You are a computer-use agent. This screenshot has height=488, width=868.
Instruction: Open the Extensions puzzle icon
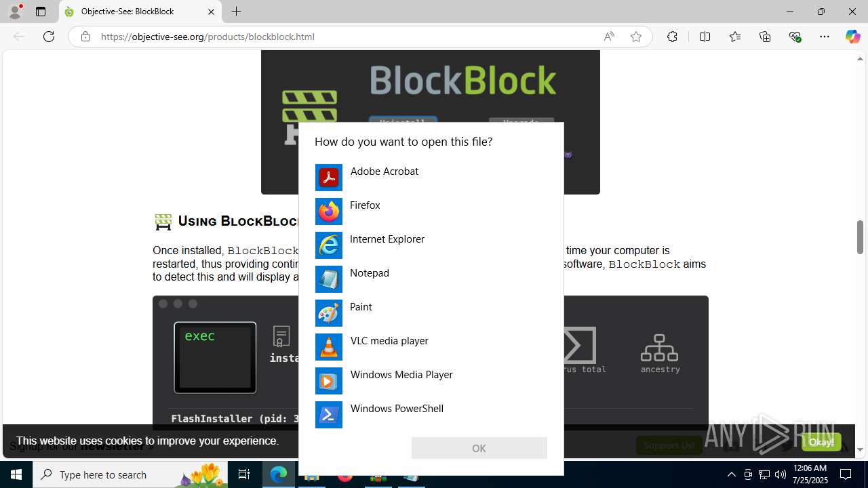[x=672, y=37]
